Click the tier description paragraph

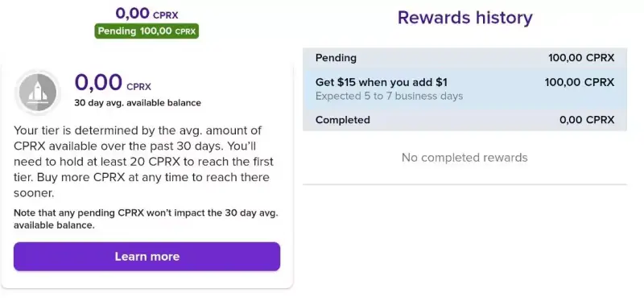[x=144, y=162]
